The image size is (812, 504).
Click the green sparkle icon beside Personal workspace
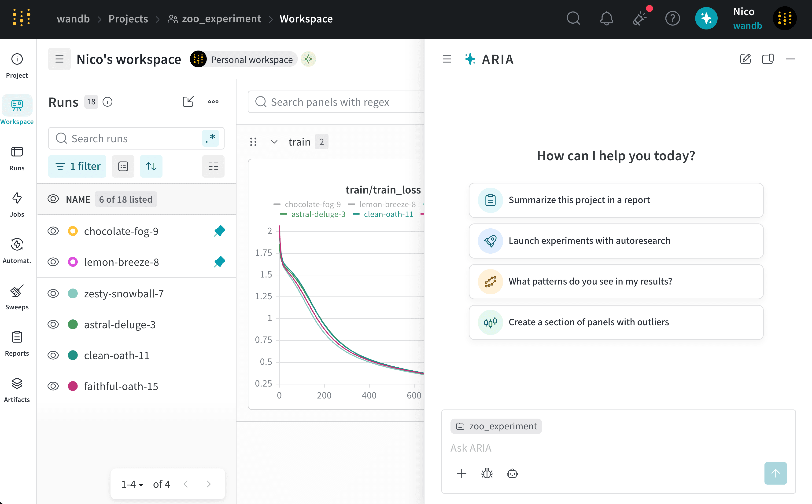coord(308,59)
